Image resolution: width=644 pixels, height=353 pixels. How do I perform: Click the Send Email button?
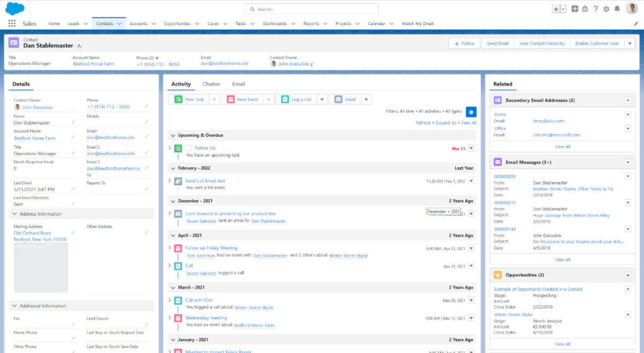[x=497, y=43]
